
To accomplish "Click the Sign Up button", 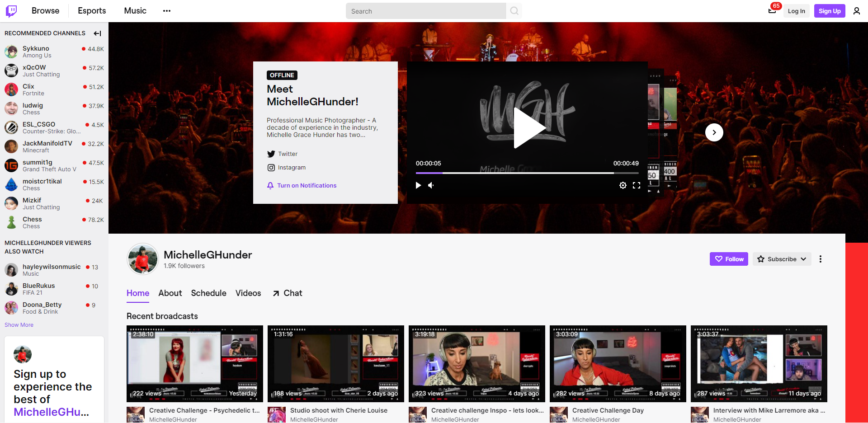I will click(830, 11).
